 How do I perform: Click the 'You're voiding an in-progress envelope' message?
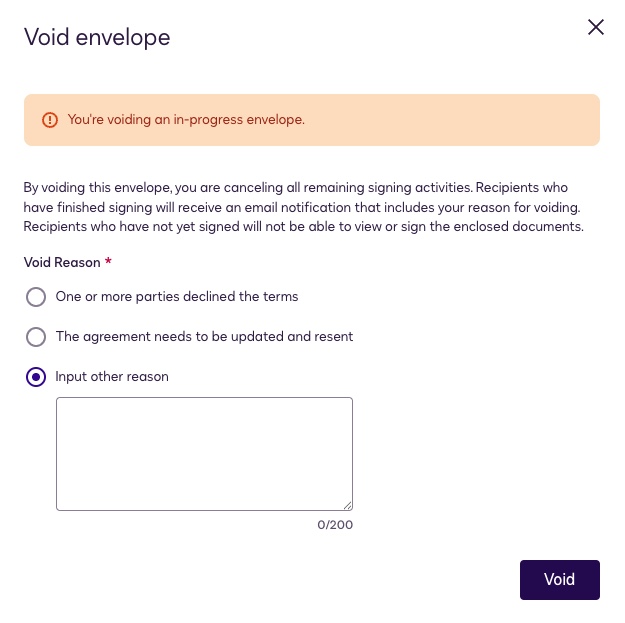[186, 120]
